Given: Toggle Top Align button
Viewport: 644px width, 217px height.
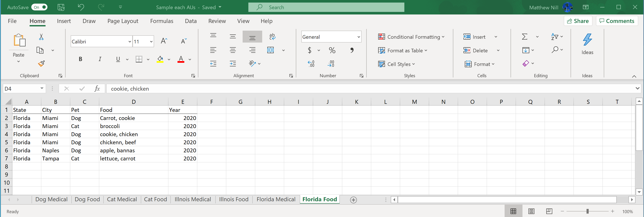Looking at the screenshot, I should coord(213,36).
